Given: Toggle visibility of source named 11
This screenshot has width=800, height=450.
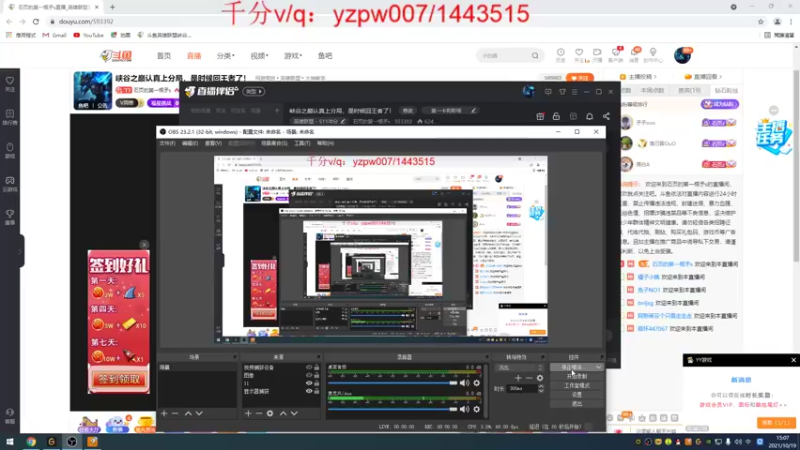Looking at the screenshot, I should [309, 383].
